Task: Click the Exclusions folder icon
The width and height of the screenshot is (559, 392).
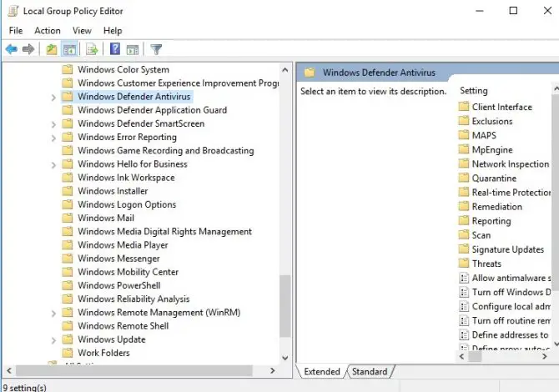Action: [463, 121]
